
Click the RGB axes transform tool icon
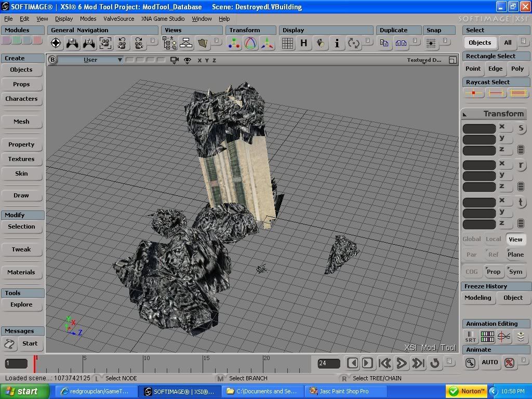234,43
